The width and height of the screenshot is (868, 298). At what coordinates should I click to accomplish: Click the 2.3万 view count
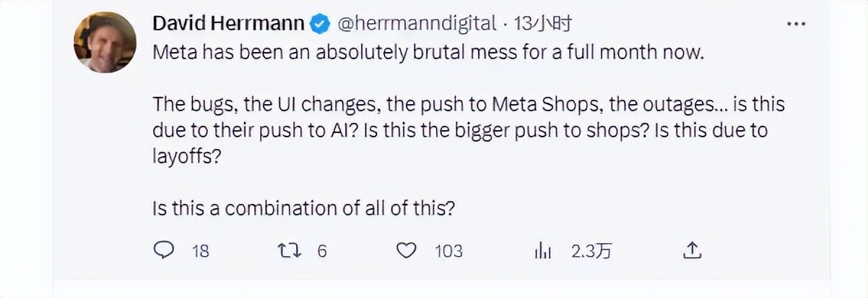pos(591,251)
